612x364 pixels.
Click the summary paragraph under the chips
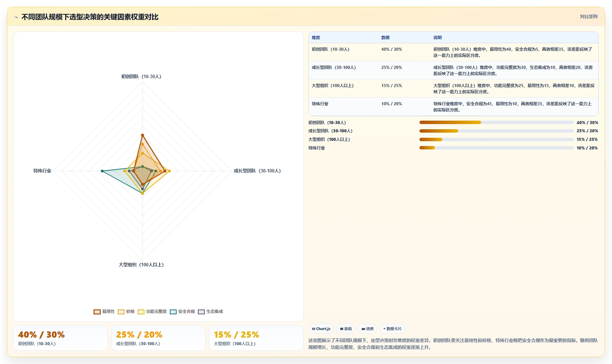[453, 344]
